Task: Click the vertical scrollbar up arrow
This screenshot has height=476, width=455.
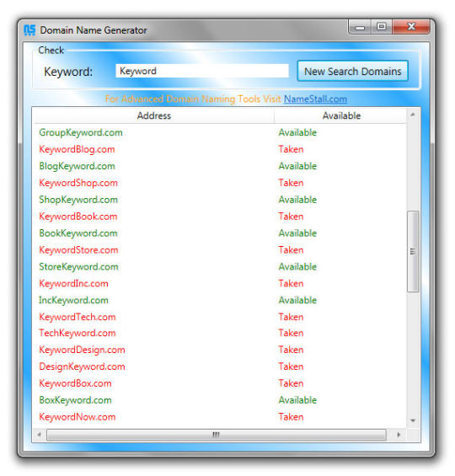Action: point(413,115)
